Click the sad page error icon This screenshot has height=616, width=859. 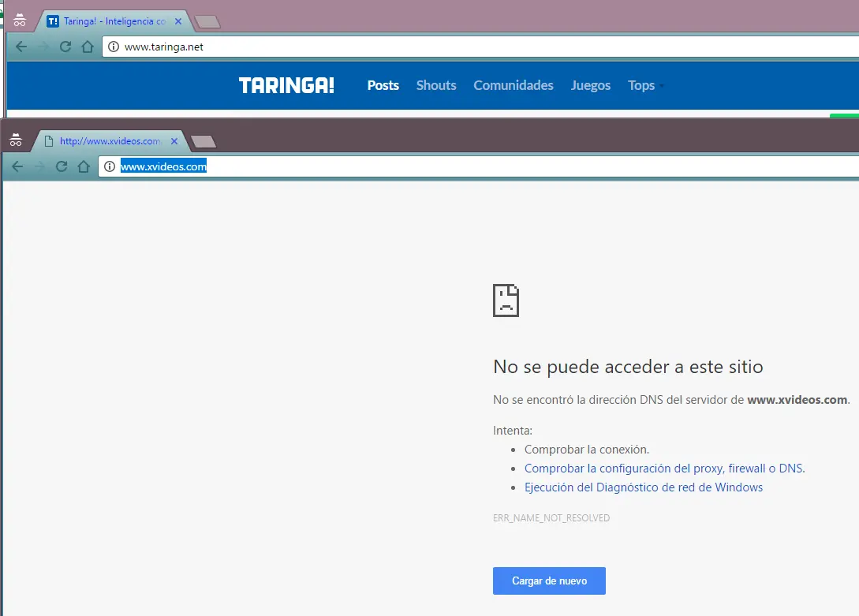coord(506,300)
